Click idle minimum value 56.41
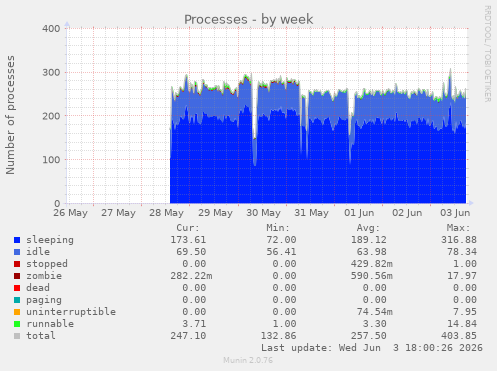 281,252
